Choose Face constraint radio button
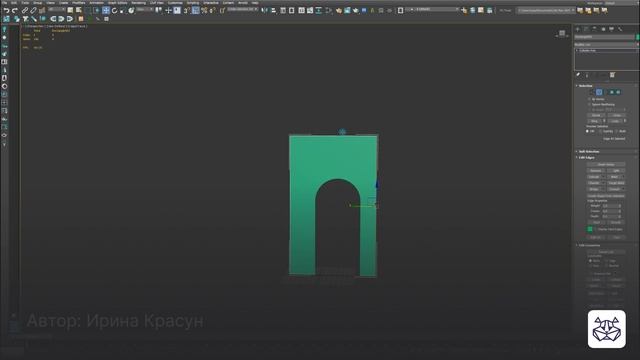Image resolution: width=640 pixels, height=360 pixels. pyautogui.click(x=590, y=266)
